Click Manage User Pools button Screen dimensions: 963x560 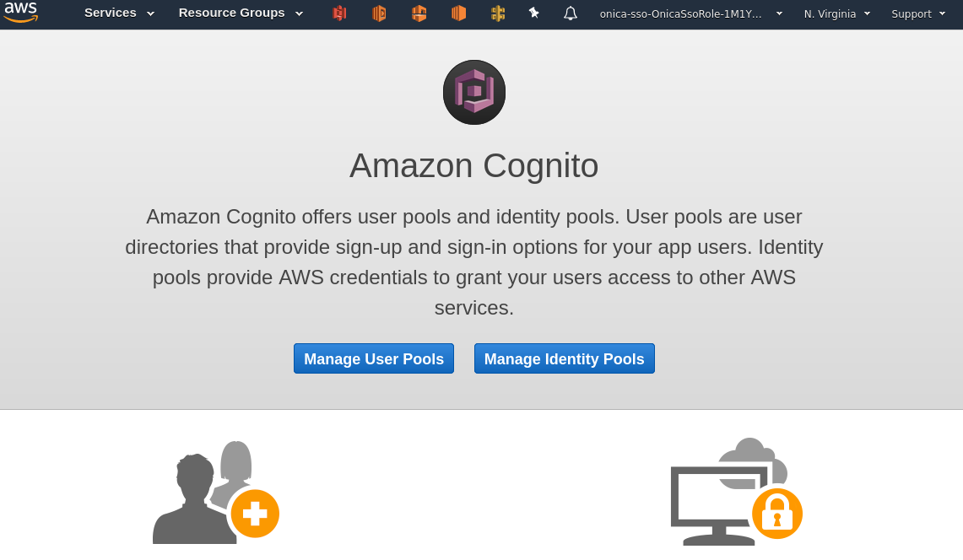pos(373,358)
